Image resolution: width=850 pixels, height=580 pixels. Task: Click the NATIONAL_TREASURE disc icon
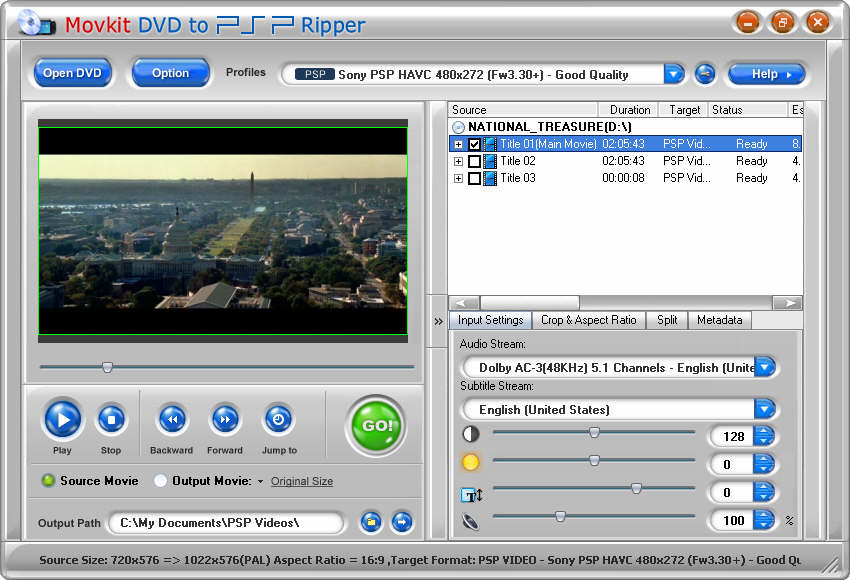tap(459, 127)
